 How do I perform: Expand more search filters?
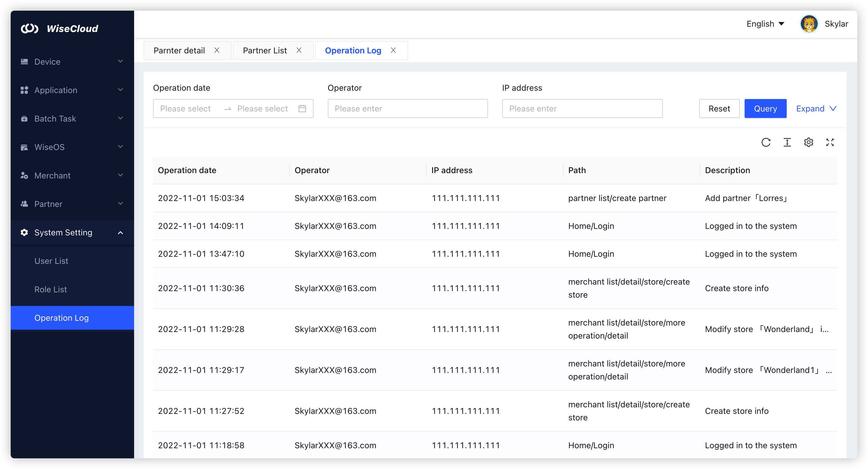[x=816, y=109]
